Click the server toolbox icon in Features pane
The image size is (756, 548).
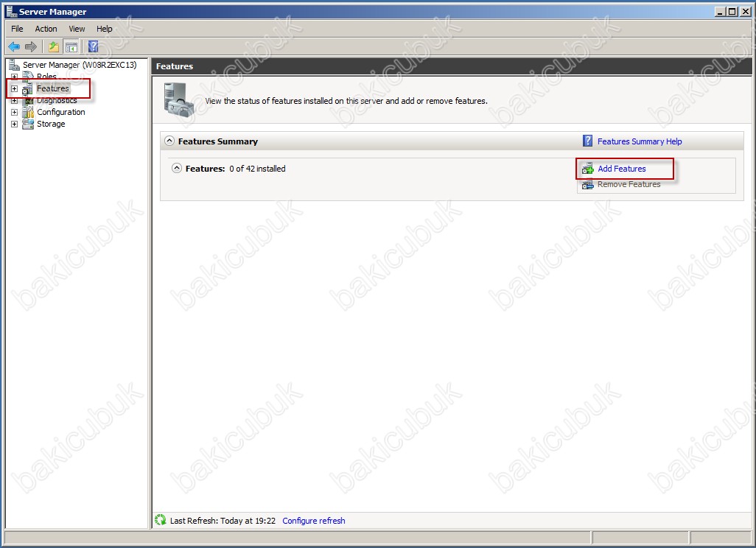tap(178, 100)
